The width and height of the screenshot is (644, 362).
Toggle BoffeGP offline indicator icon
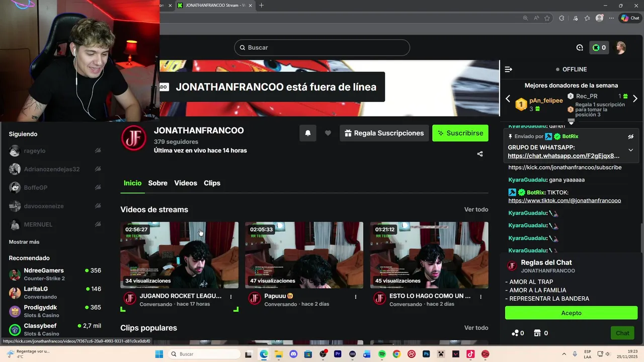(x=98, y=188)
